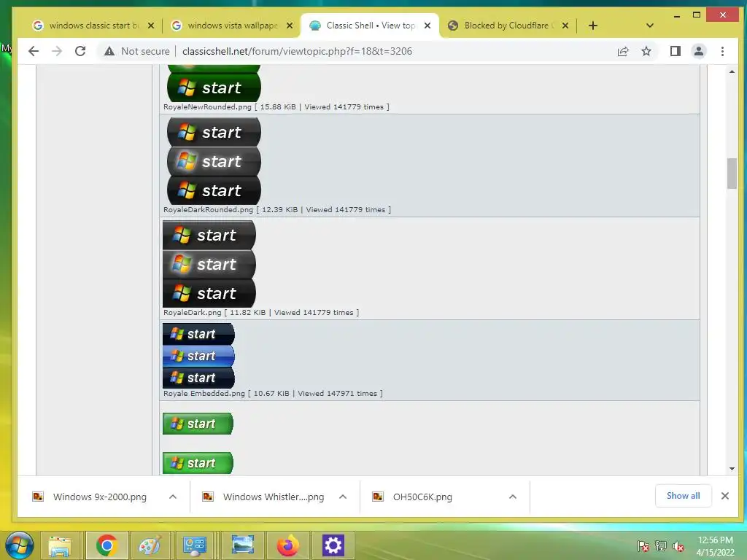Image resolution: width=747 pixels, height=560 pixels.
Task: Expand options for Windows 9x-2000.png download
Action: point(172,497)
